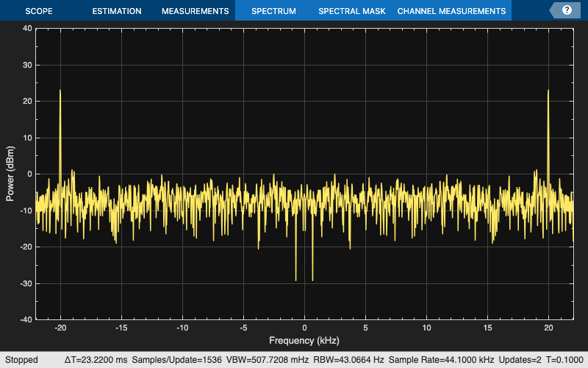Open the Spectral Mask tab
588x368 pixels.
[351, 11]
